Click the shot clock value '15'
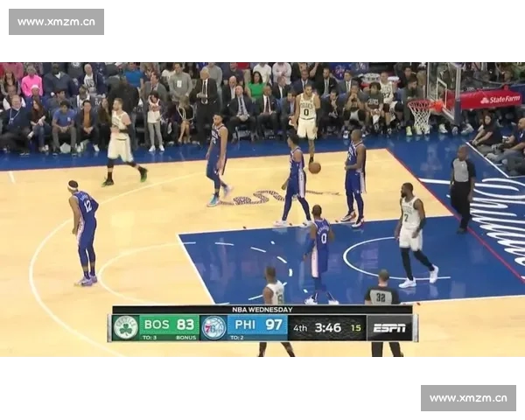Screen dimensions: 525x420 356,328
